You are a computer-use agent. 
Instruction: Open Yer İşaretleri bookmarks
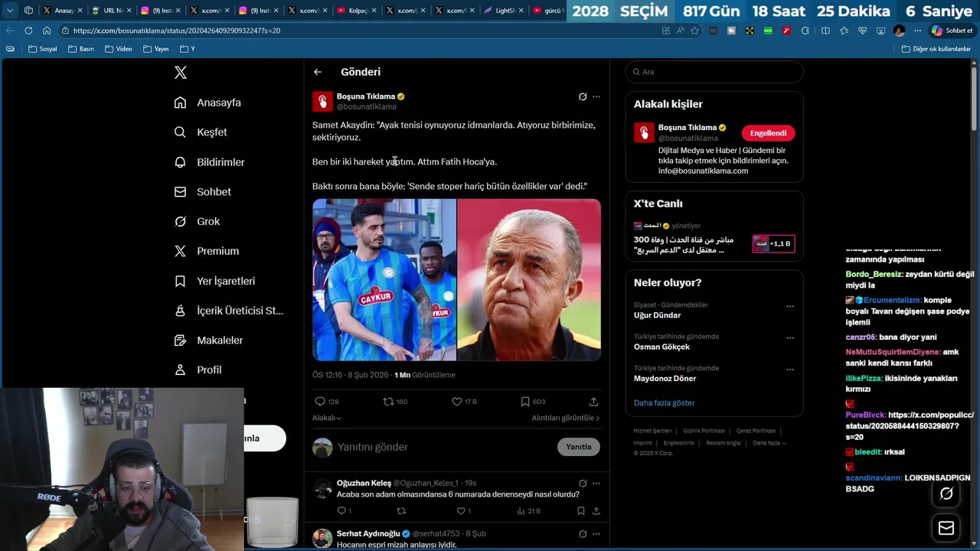click(214, 281)
